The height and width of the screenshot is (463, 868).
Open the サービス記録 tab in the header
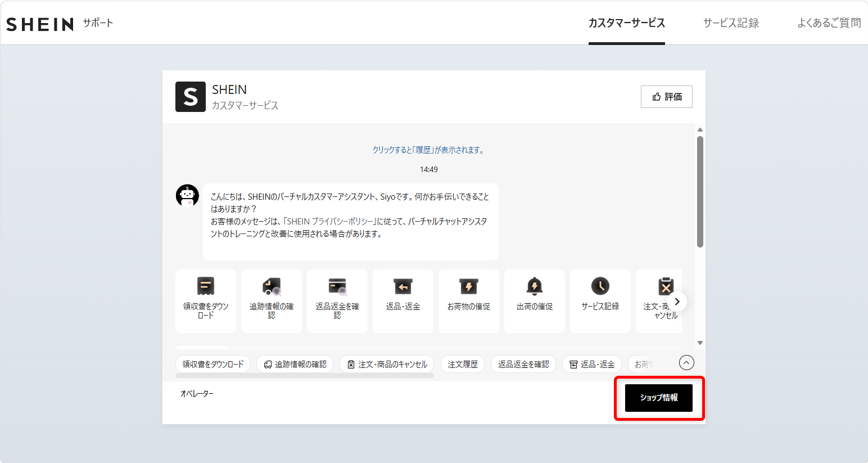tap(731, 23)
